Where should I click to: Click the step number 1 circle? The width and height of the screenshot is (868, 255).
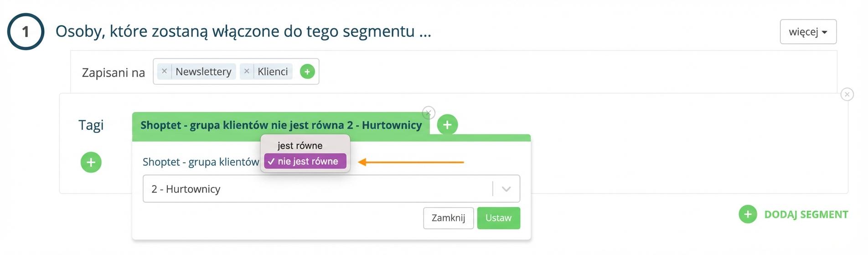(x=26, y=31)
